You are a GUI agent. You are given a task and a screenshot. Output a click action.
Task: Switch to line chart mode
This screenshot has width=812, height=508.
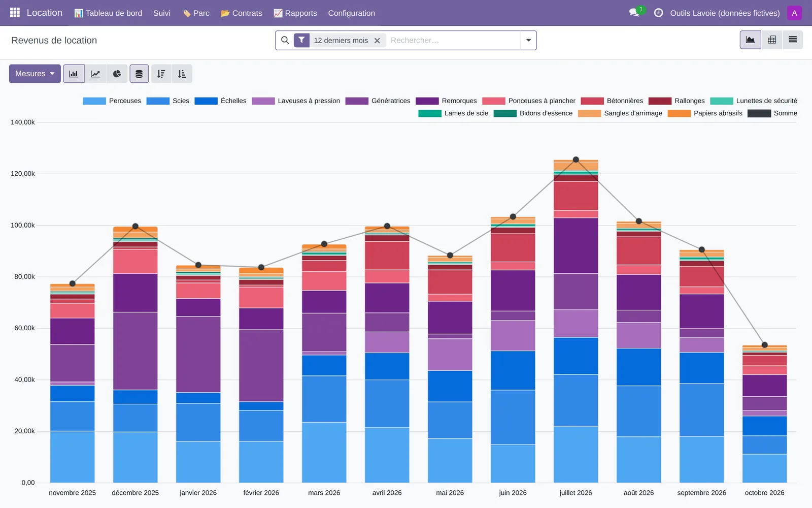[x=95, y=74]
